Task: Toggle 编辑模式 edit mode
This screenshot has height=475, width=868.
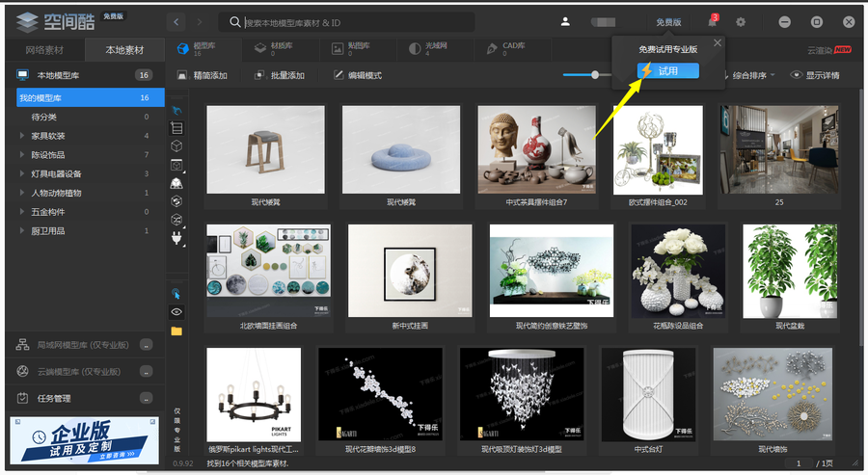Action: pyautogui.click(x=358, y=75)
